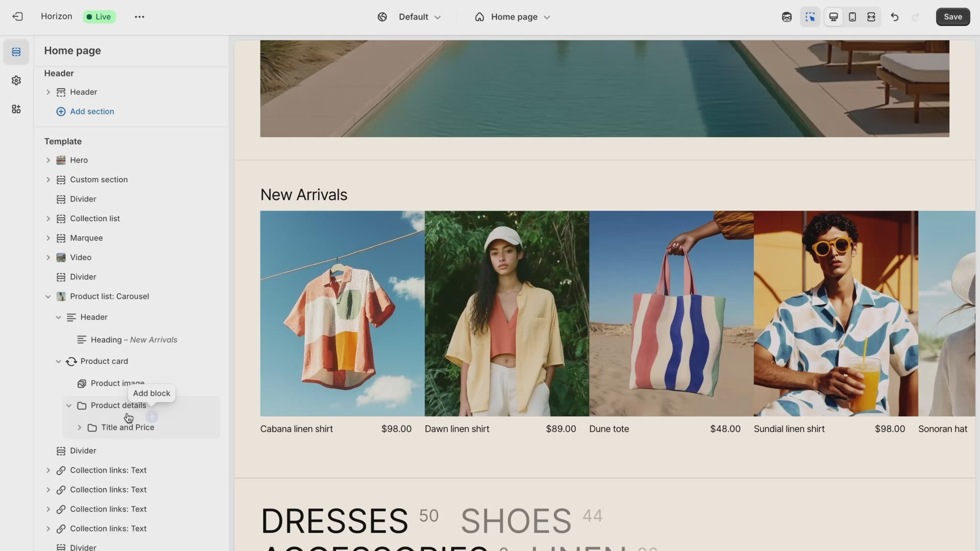Open the assistant face icon in the top bar
The height and width of the screenshot is (551, 980).
pyautogui.click(x=787, y=17)
